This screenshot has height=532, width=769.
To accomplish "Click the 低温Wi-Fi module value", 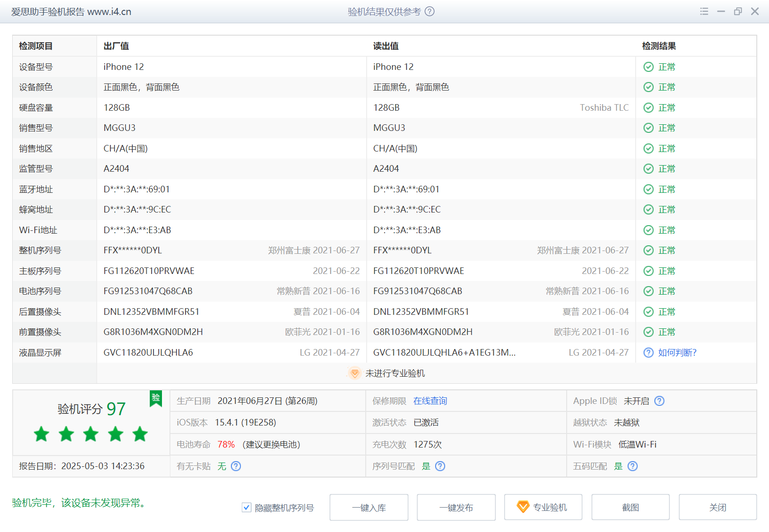I will coord(638,445).
